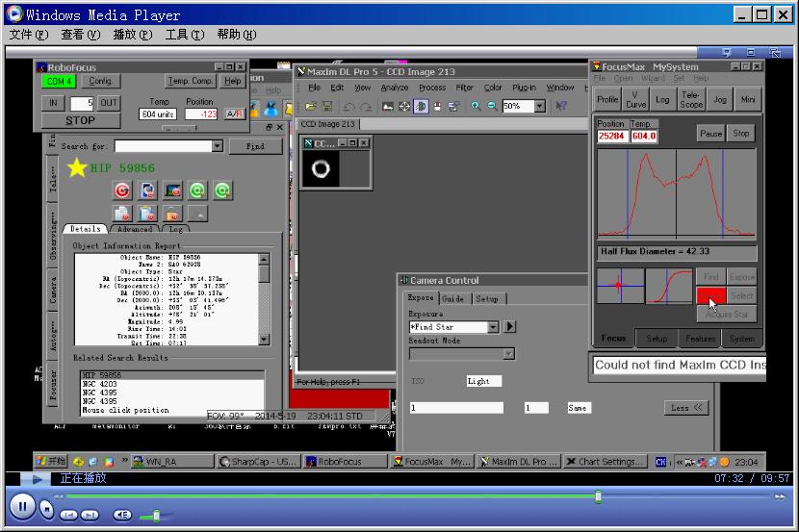The height and width of the screenshot is (532, 799).
Task: Click the orange folder target icon
Action: tap(172, 214)
